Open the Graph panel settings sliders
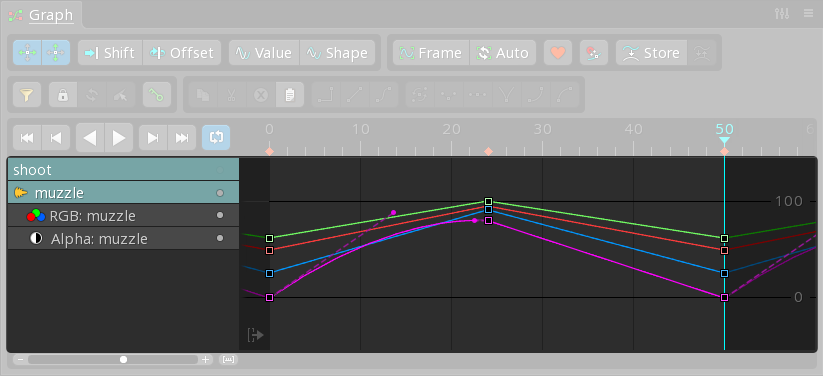Screen dimensions: 823x376 782,14
